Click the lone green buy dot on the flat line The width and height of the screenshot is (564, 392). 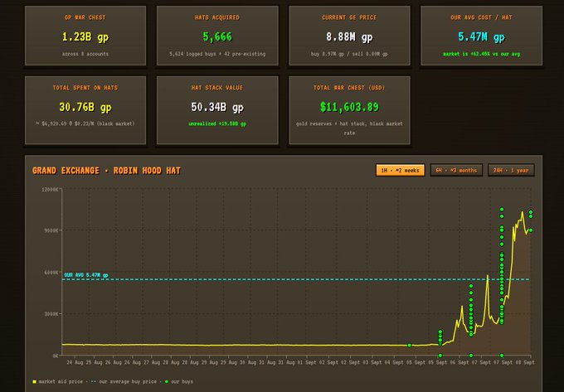click(x=410, y=346)
